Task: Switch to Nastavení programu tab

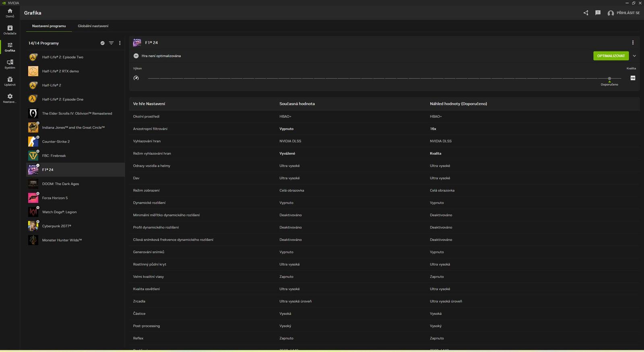Action: 49,26
